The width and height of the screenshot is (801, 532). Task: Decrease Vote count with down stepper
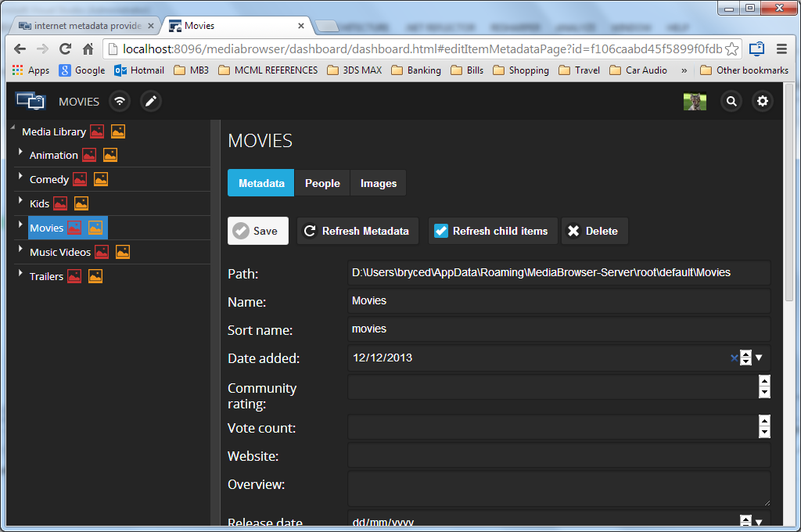(764, 433)
